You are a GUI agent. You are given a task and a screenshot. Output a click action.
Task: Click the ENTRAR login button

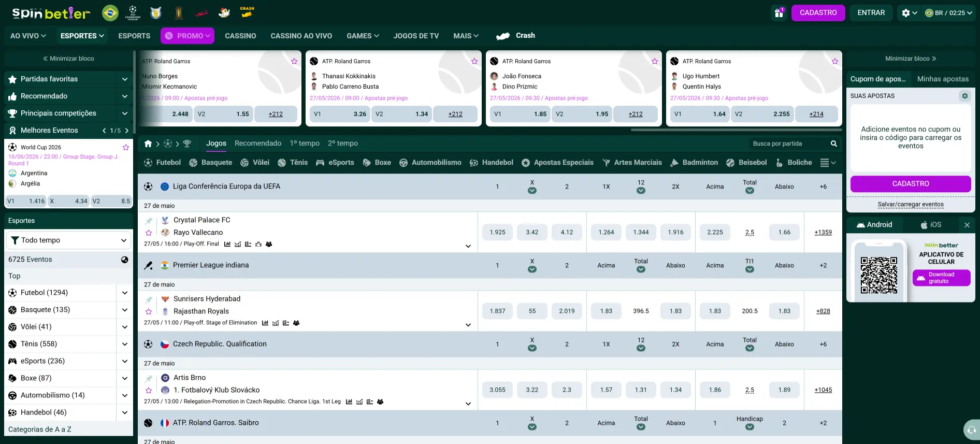tap(871, 13)
